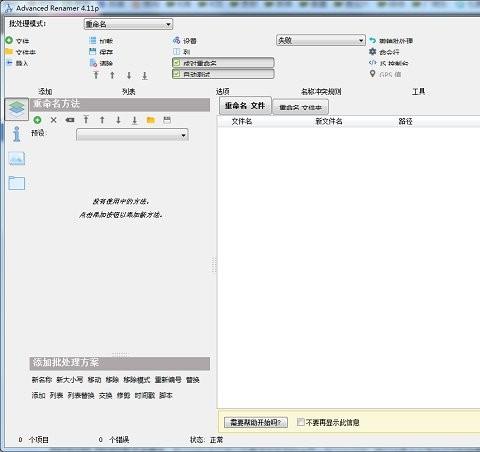Open method preset with folder icon

[x=151, y=120]
